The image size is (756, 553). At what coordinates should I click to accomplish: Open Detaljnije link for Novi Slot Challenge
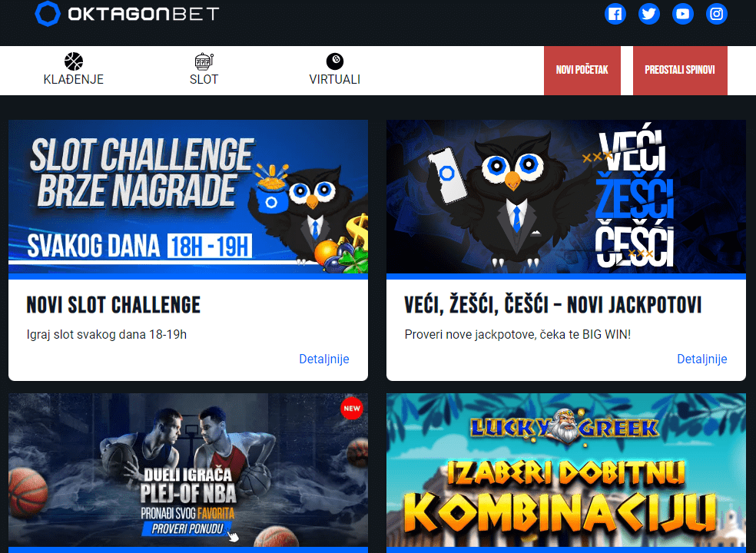[x=324, y=359]
